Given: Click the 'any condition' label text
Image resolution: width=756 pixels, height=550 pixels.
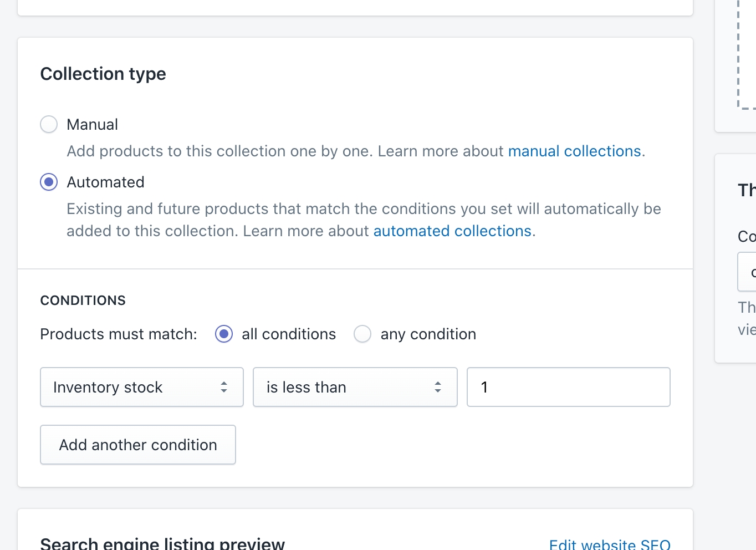Looking at the screenshot, I should [428, 334].
